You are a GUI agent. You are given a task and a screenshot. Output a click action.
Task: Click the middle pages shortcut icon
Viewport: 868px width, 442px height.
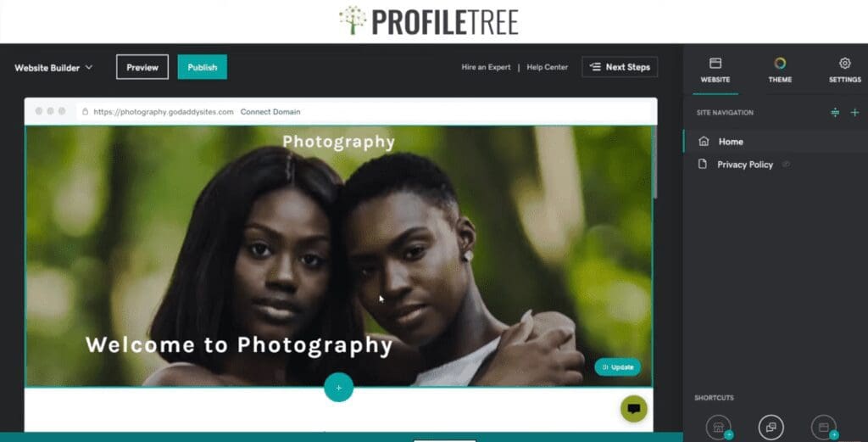(x=771, y=428)
